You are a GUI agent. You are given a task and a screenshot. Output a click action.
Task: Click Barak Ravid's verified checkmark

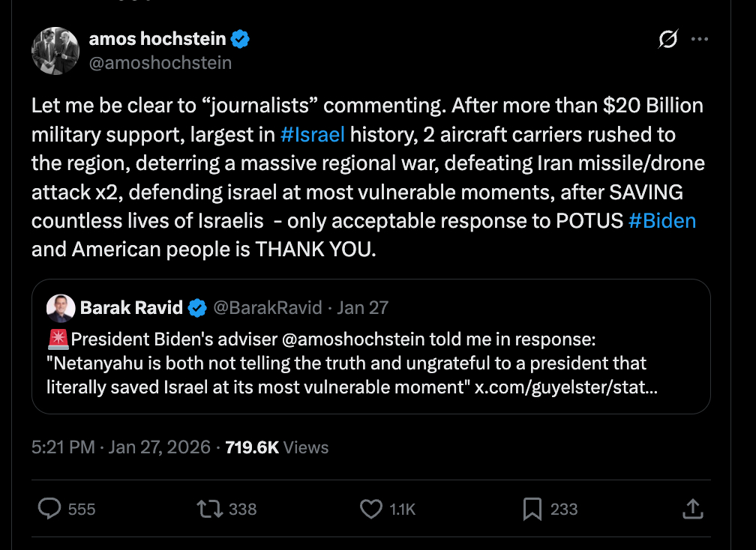[197, 307]
